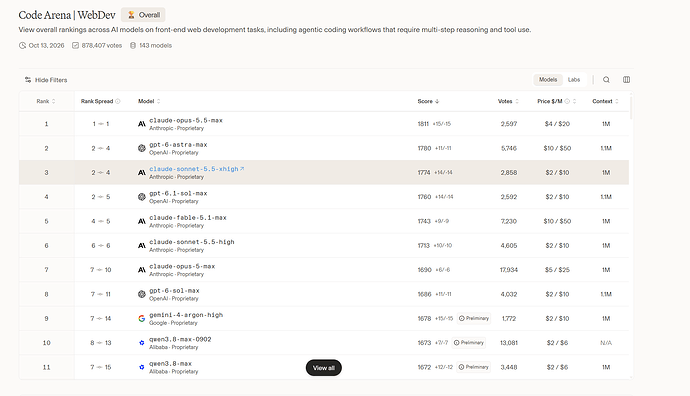Click the Anthropic logo beside claude-sonnet-5.5-xhigh

[x=142, y=172]
